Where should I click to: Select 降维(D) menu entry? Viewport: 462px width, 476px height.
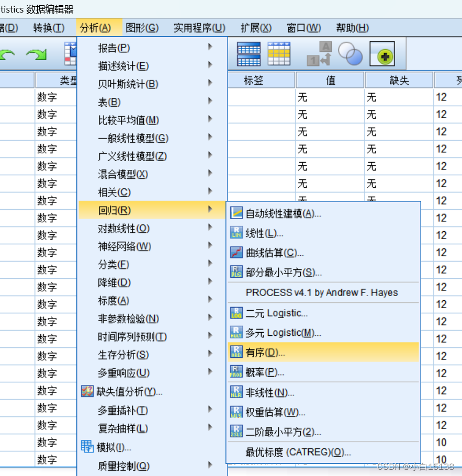point(152,282)
